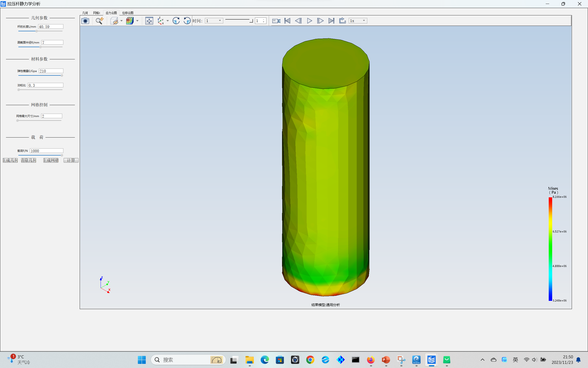Rotate view clockwise icon

(176, 21)
